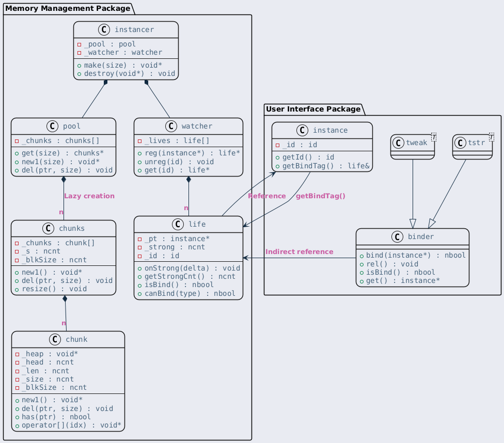Click the isBind() : nbool method in life
Viewport: 504px width, 443px height.
[179, 285]
